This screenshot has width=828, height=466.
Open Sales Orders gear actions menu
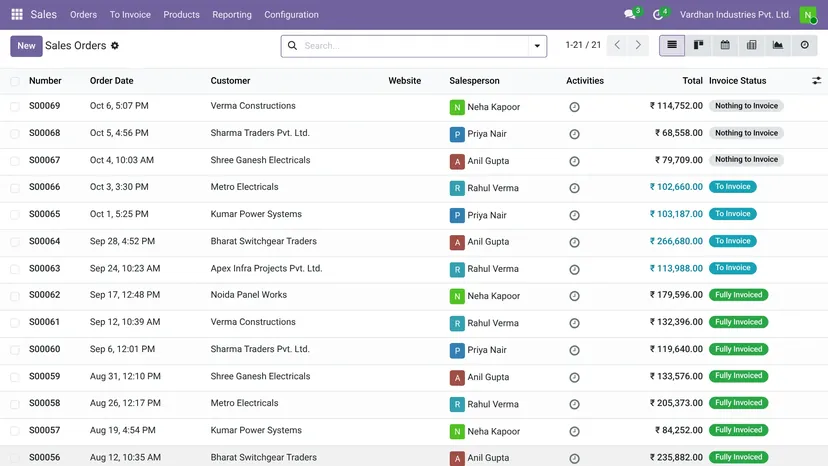[x=115, y=45]
